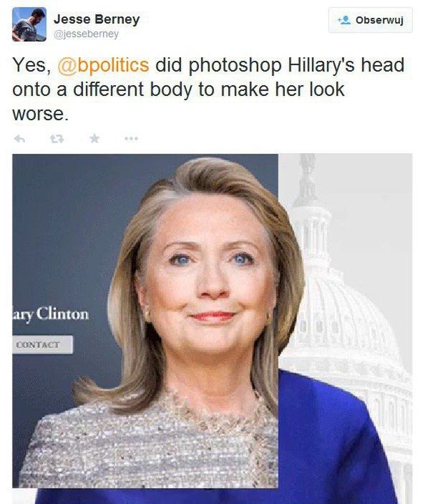The width and height of the screenshot is (425, 504).
Task: Click the CONTACT button in the image
Action: pos(43,345)
